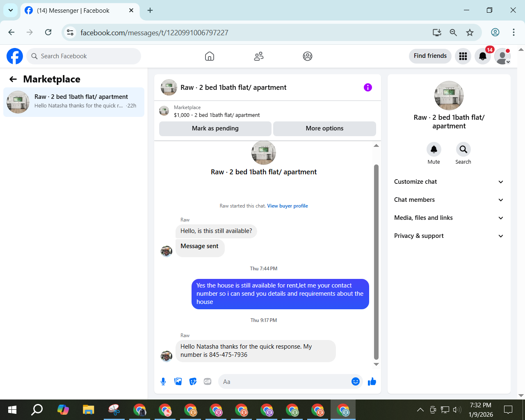Image resolution: width=525 pixels, height=420 pixels.
Task: Click Find friends button
Action: coord(430,56)
